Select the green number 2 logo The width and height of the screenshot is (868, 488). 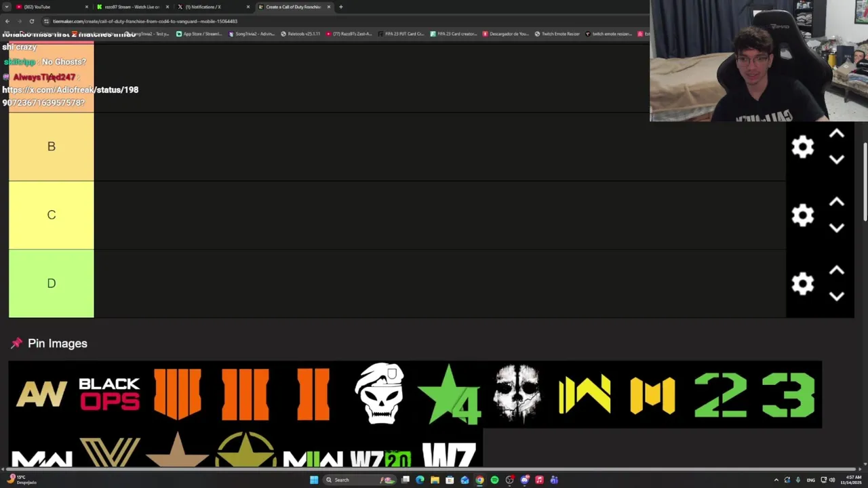pos(720,394)
